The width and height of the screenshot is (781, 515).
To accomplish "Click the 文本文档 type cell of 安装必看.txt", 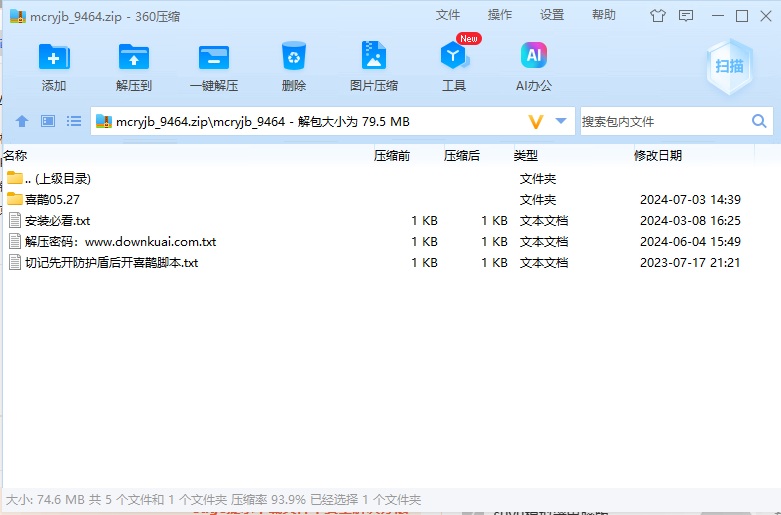I will (x=544, y=221).
